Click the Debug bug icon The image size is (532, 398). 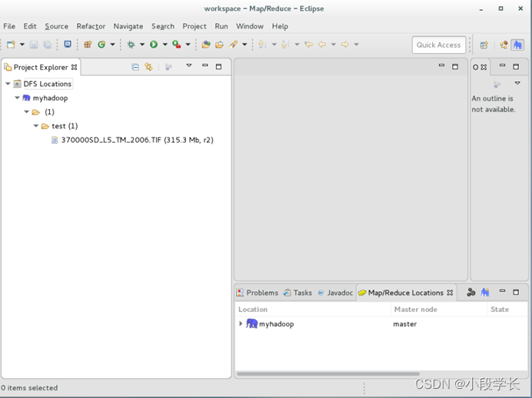131,45
